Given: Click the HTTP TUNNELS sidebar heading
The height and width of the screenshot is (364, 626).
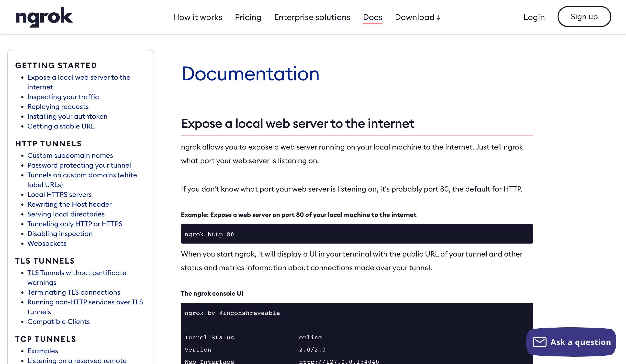Looking at the screenshot, I should (48, 144).
